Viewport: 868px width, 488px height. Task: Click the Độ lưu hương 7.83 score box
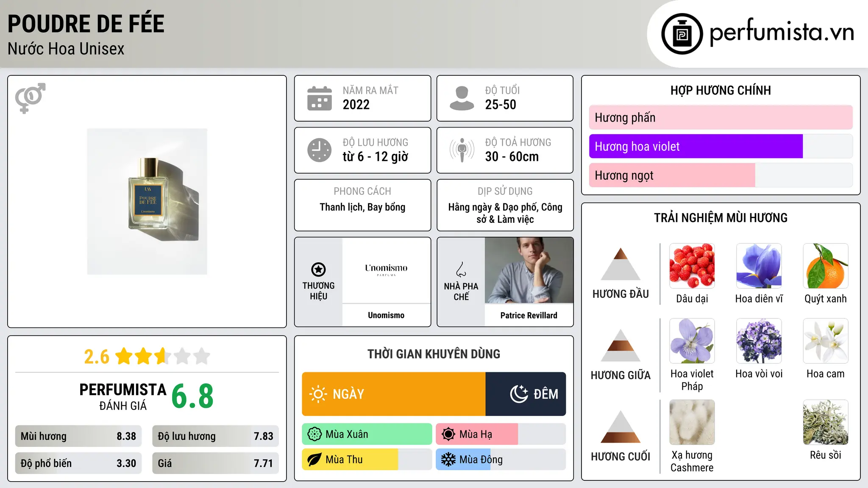coord(216,436)
